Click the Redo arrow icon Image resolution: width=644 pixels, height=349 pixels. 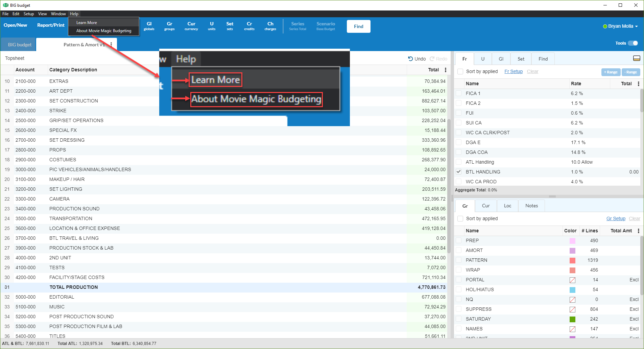pos(432,59)
